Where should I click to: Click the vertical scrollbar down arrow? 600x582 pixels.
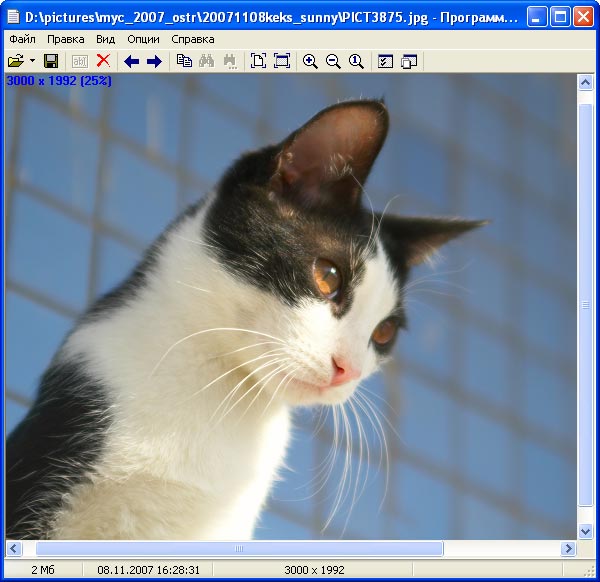[x=585, y=531]
